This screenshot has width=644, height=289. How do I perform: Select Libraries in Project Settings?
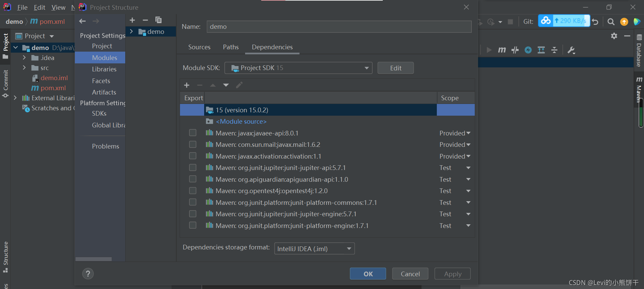coord(104,69)
